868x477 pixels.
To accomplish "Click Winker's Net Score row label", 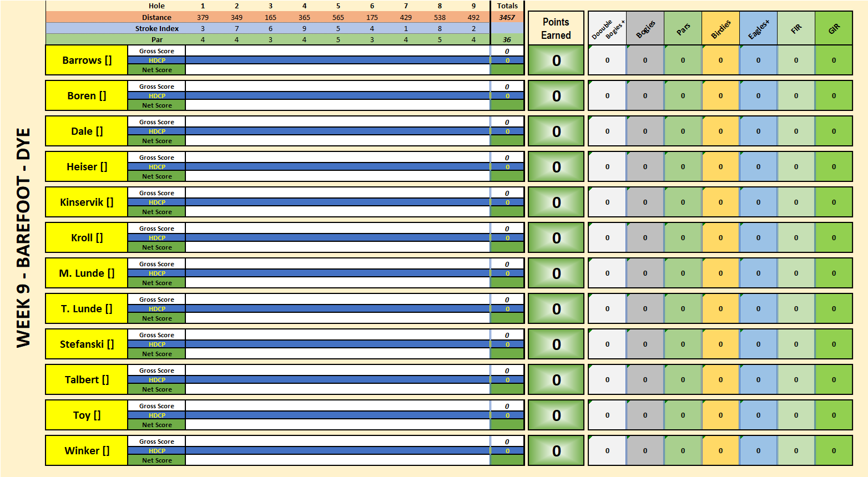I will pyautogui.click(x=157, y=460).
